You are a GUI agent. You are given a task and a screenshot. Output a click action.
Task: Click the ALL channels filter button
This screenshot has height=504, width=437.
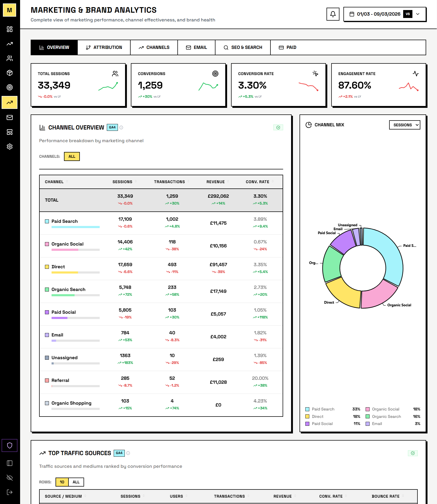71,156
